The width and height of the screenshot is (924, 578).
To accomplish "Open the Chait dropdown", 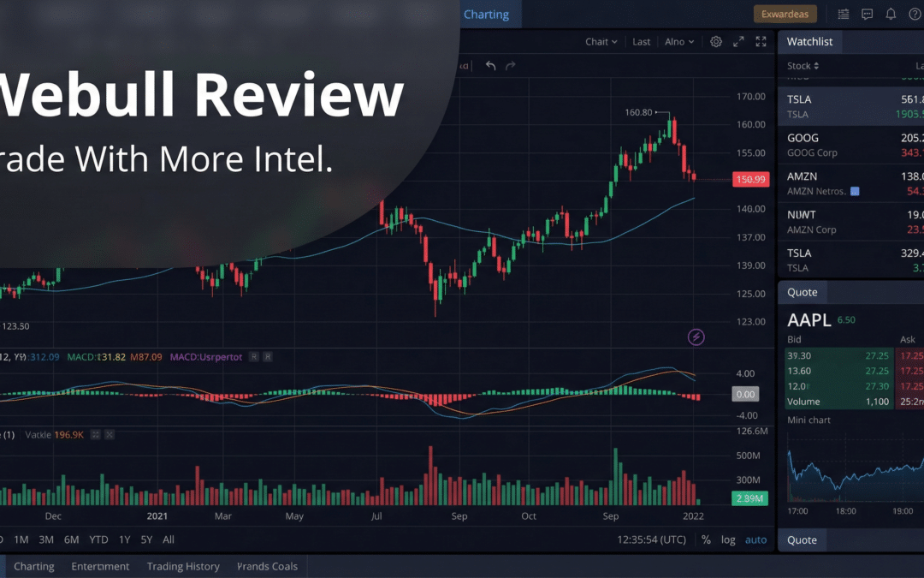I will pos(601,42).
